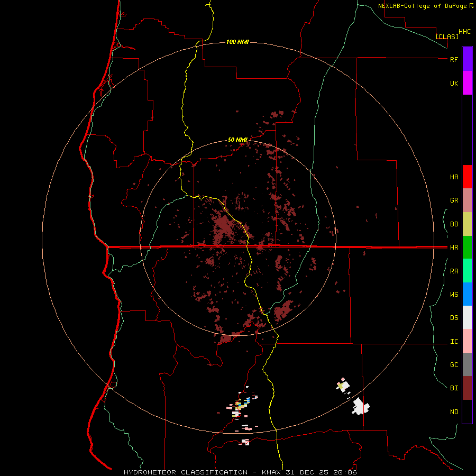Screen dimensions: 476x476
Task: Click the '100 NMI' range ring label
Action: [x=237, y=42]
